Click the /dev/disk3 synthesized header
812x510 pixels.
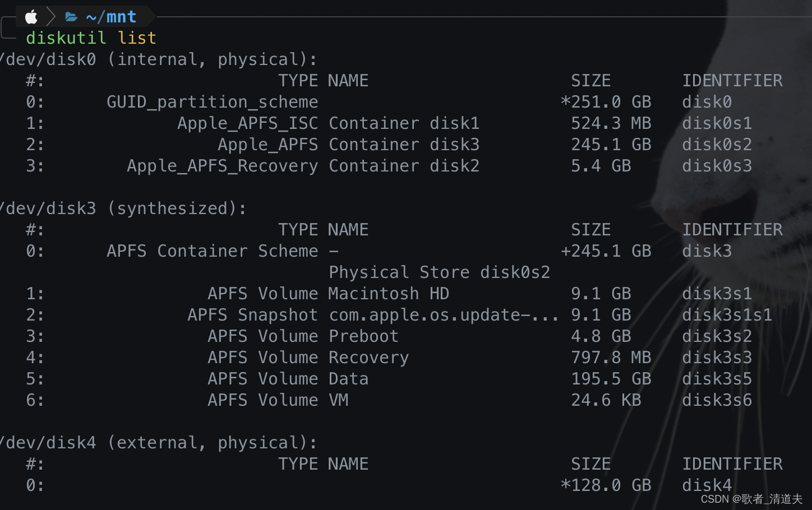123,208
